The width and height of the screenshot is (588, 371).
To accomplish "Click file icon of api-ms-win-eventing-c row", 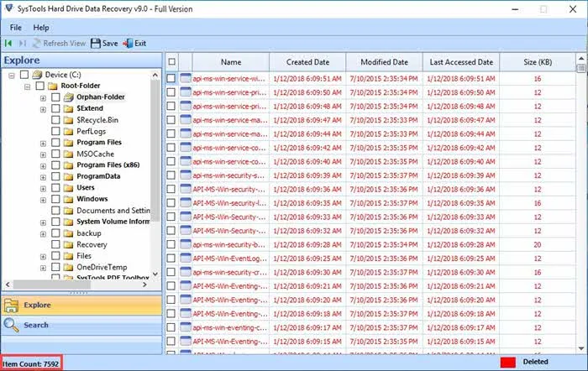I will (x=186, y=327).
